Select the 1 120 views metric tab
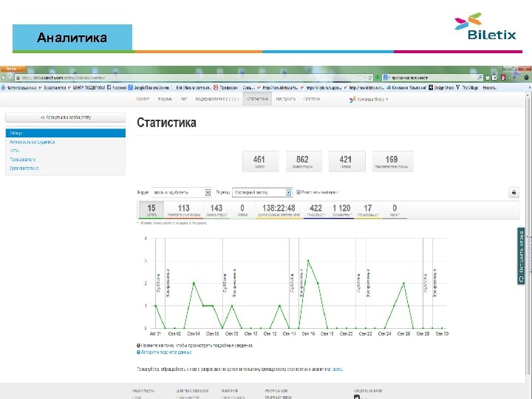This screenshot has width=532, height=399. (341, 210)
